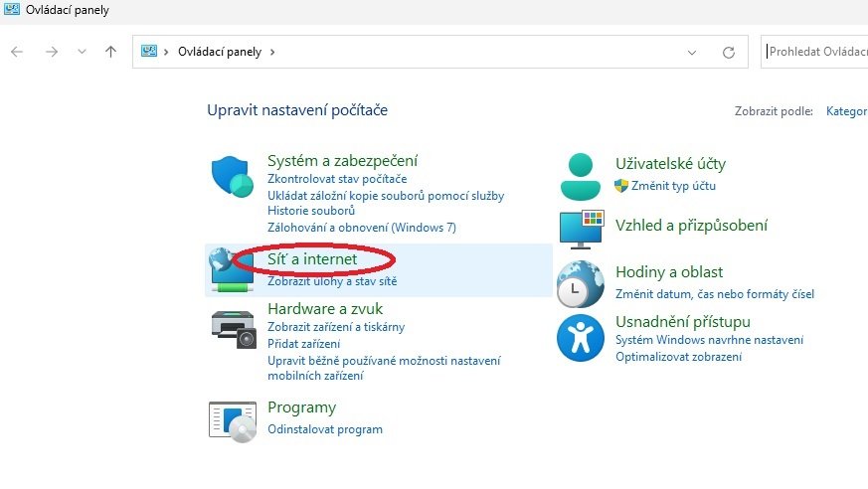Open the recent locations dropdown arrow

pyautogui.click(x=82, y=52)
